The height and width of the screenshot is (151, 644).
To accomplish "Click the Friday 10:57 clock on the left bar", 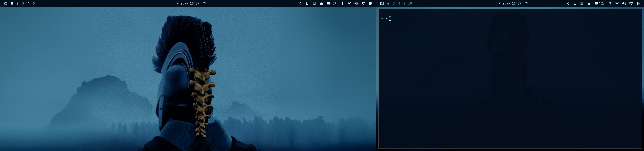I will pyautogui.click(x=188, y=4).
